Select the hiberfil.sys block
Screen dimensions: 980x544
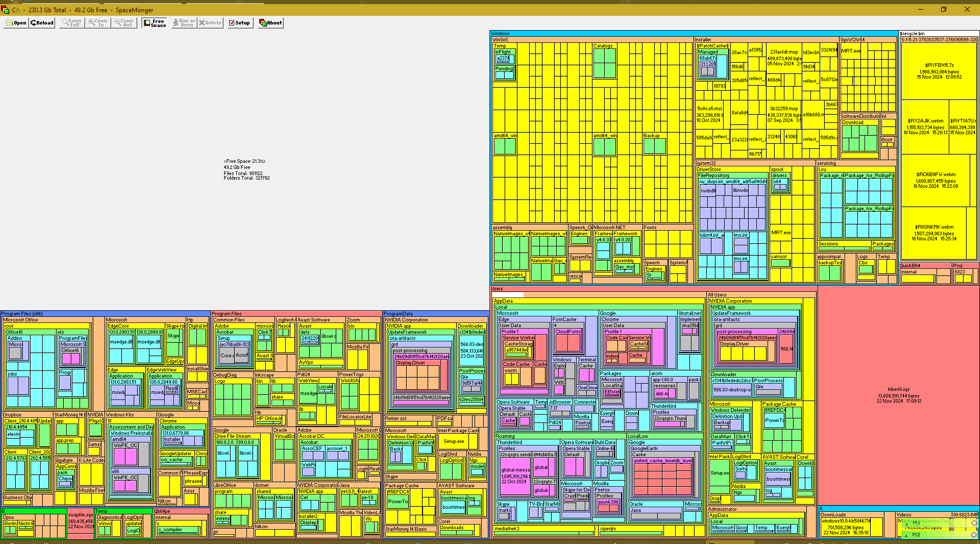[898, 395]
